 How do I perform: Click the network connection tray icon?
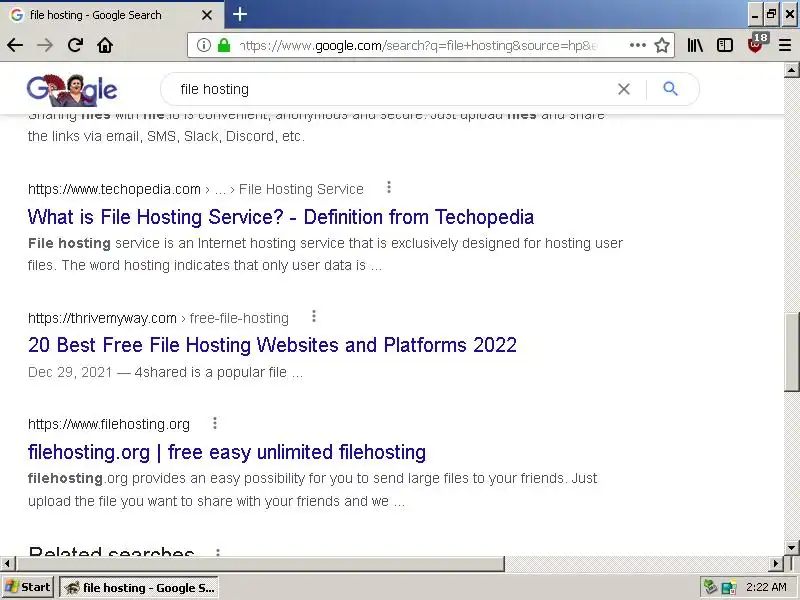(x=729, y=588)
